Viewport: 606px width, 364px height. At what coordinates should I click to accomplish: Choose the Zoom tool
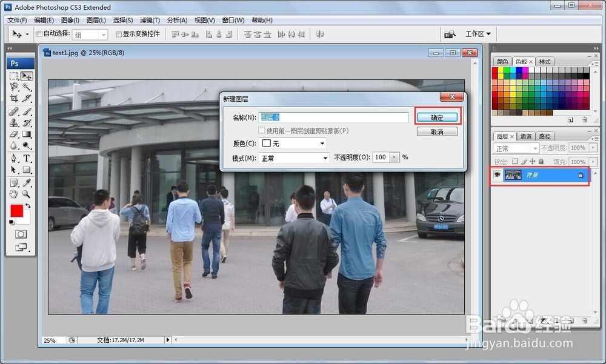coord(26,195)
